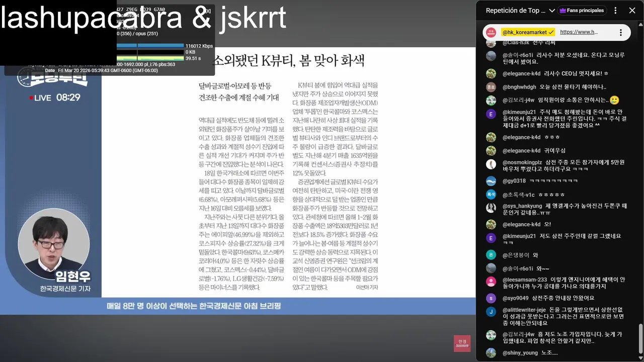This screenshot has width=644, height=362.
Task: Click the E avatar beside 저도 삼전 주주인데 message
Action: tap(491, 237)
